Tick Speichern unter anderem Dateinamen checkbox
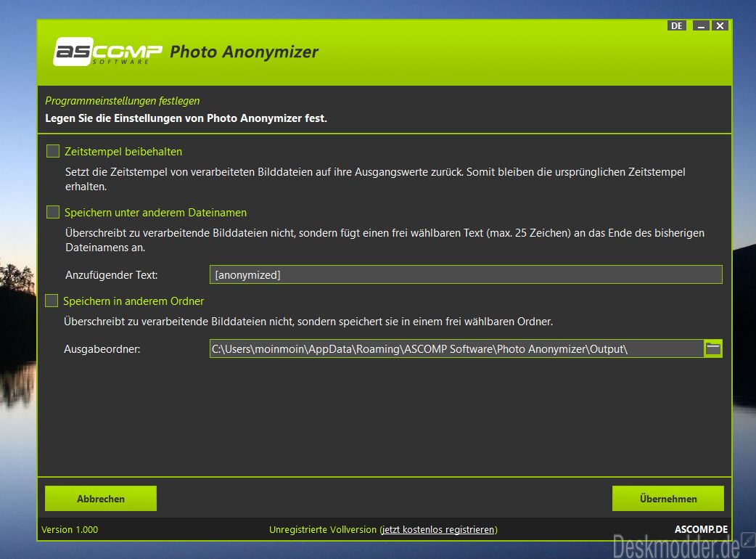Screen dimensions: 756x559 [x=53, y=212]
